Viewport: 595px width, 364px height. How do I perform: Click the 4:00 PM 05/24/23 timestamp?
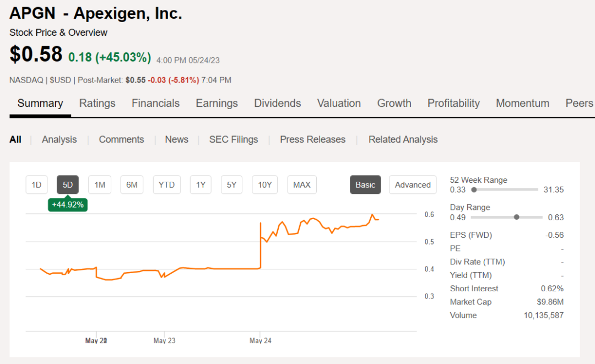(x=188, y=60)
